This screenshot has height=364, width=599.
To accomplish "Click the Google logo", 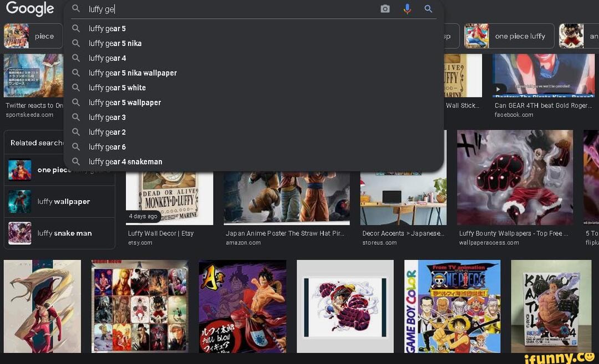I will (30, 9).
